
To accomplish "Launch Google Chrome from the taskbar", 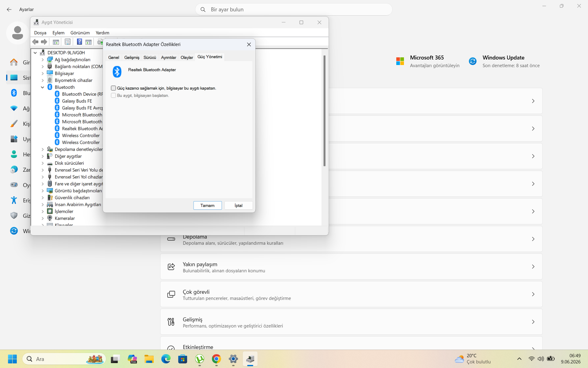I will click(217, 359).
